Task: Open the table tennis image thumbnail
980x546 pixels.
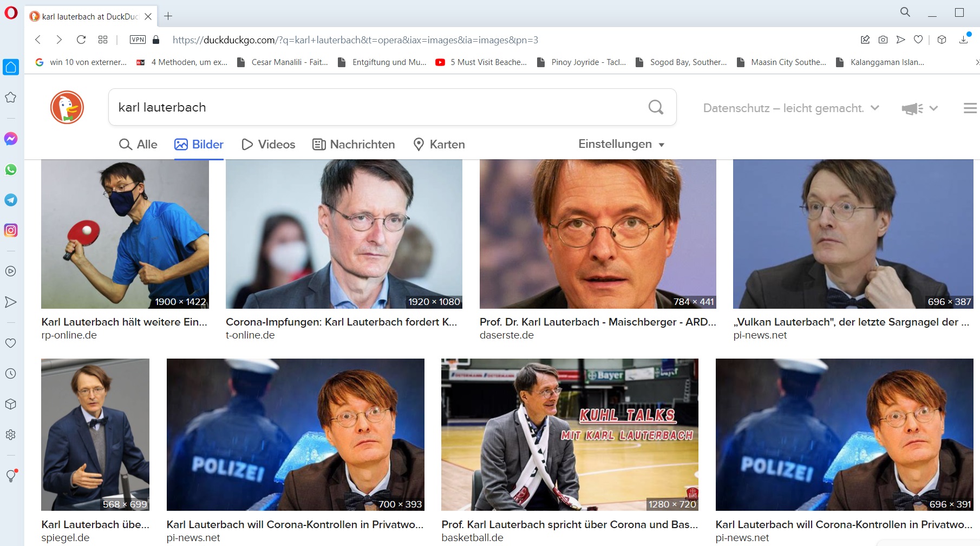Action: [125, 234]
